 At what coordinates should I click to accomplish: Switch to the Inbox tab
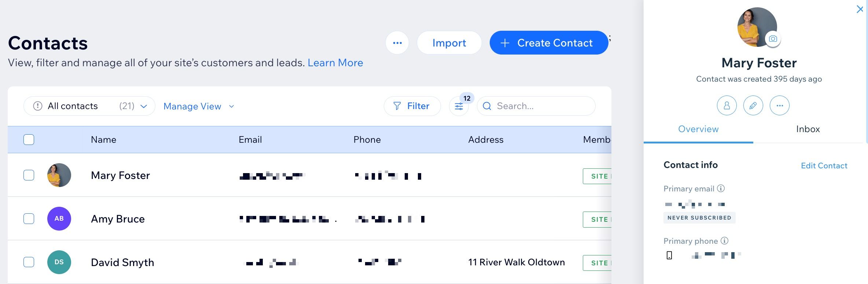coord(808,129)
